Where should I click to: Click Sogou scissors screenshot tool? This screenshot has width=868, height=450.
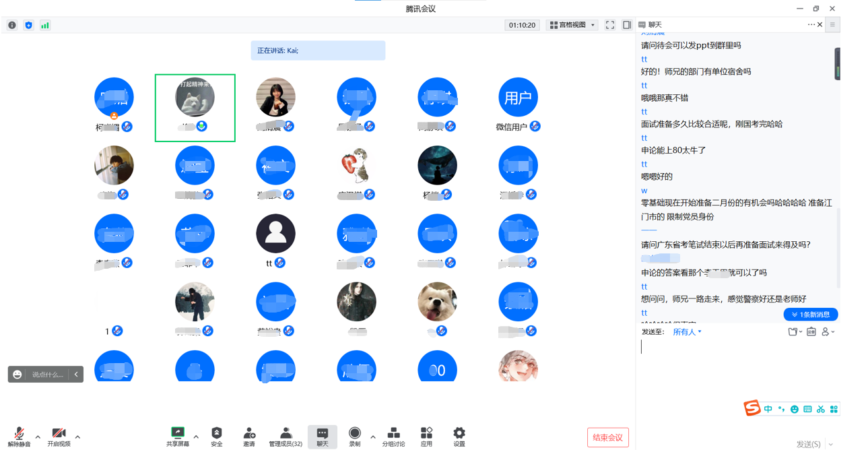point(821,409)
